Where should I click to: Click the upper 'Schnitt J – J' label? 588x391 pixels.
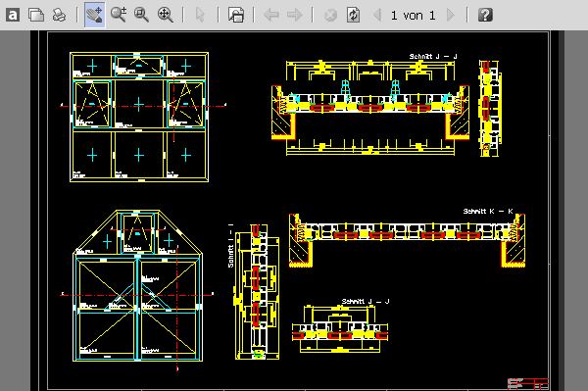pyautogui.click(x=433, y=56)
